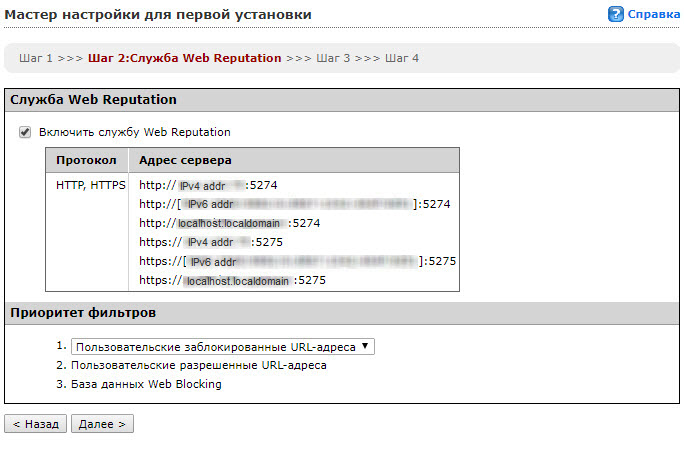Screen dimensions: 684x460
Task: Click the http IPv4 address on port 5274
Action: (x=208, y=185)
